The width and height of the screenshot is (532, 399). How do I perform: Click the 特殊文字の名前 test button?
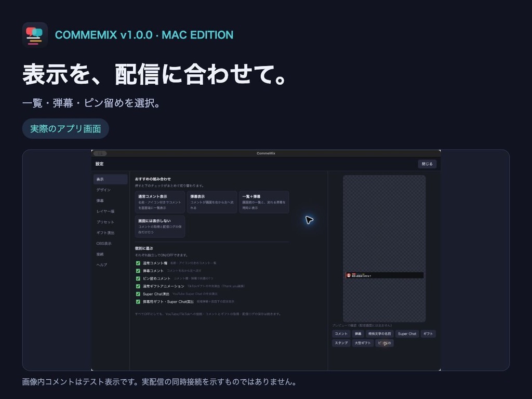[x=380, y=334]
